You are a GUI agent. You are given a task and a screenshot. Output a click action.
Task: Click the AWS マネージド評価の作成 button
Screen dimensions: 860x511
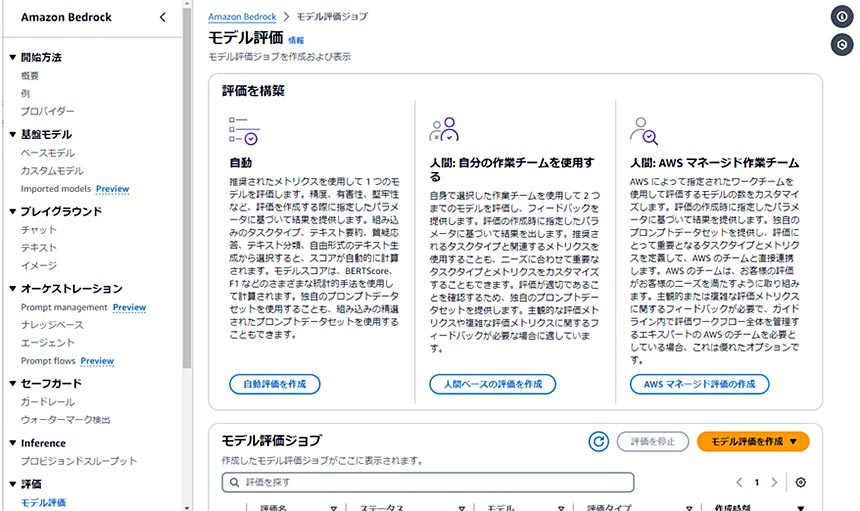[x=699, y=384]
